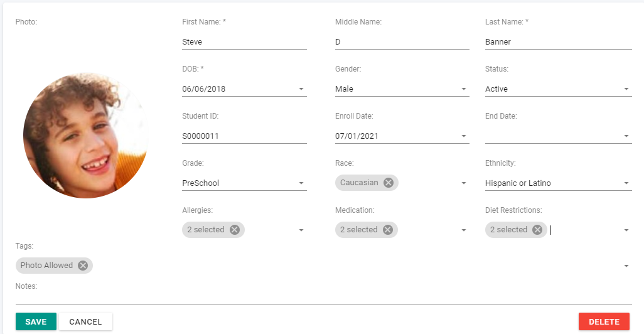Remove the Caucasian race chip

click(388, 183)
